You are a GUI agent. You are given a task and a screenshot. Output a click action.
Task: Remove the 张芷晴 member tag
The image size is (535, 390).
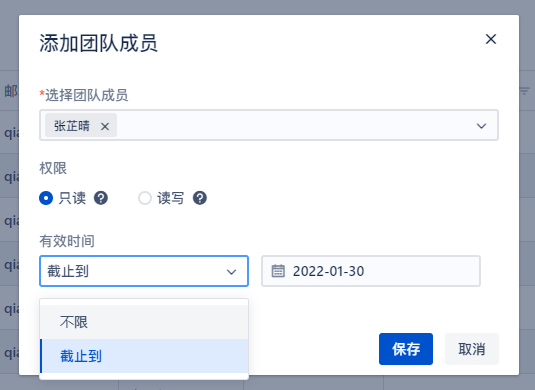(x=105, y=127)
